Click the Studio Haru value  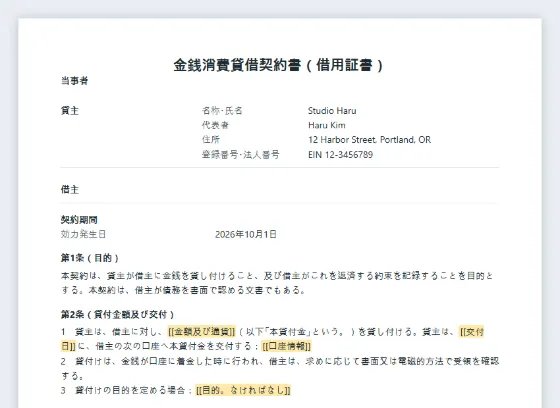coord(332,111)
